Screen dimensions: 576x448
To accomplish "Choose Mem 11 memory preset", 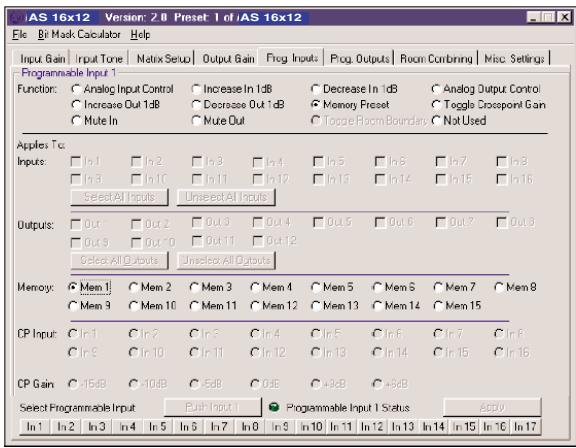I will pyautogui.click(x=213, y=306).
